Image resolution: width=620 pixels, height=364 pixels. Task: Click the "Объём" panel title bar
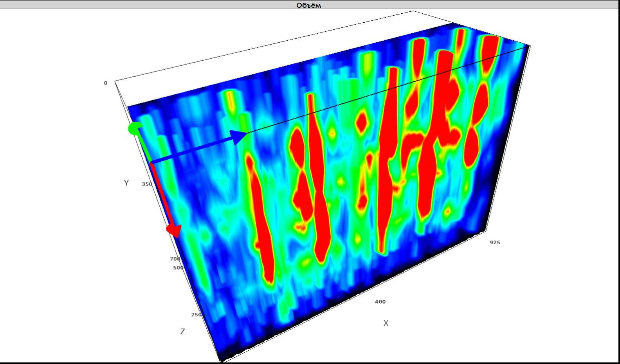click(x=309, y=5)
